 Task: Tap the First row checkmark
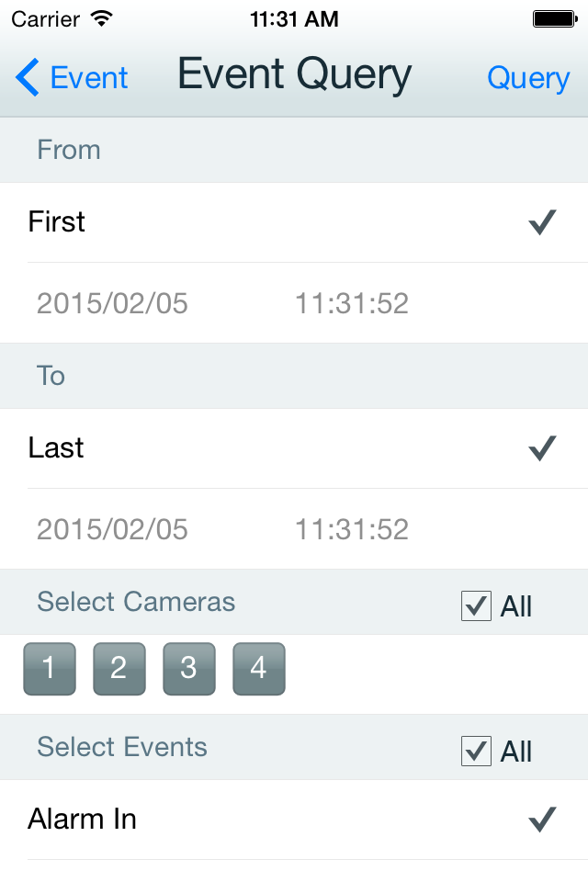click(x=542, y=222)
